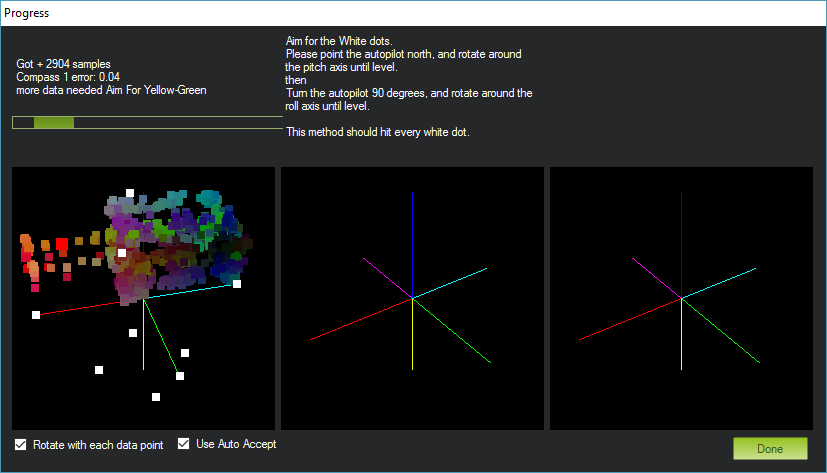This screenshot has height=473, width=827.
Task: Click 'Compass 1 error: 0.04' text
Action: click(x=68, y=77)
